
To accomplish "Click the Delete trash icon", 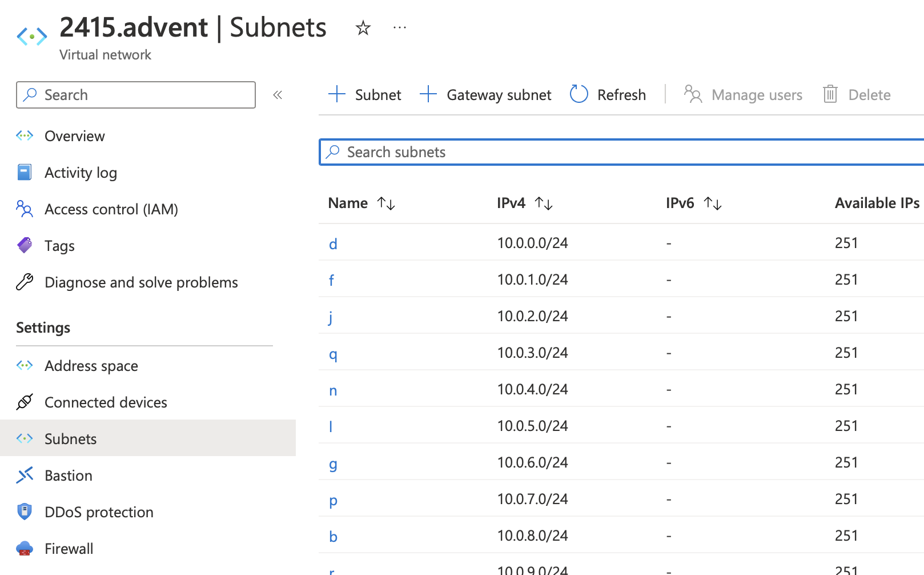I will pos(830,94).
